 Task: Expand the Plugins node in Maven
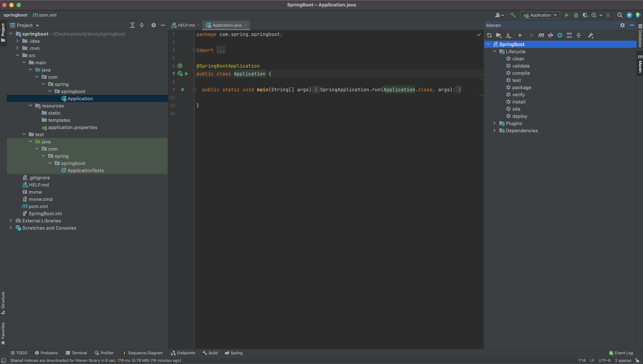[494, 123]
